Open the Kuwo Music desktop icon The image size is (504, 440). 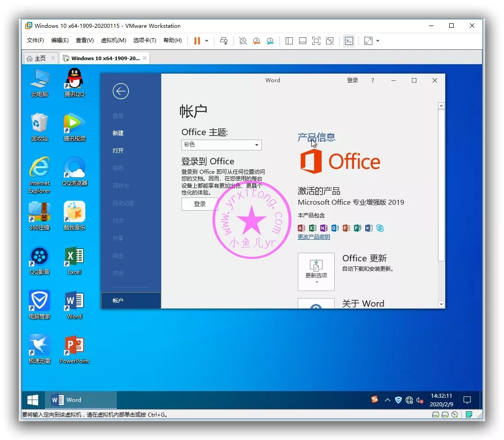tap(75, 214)
